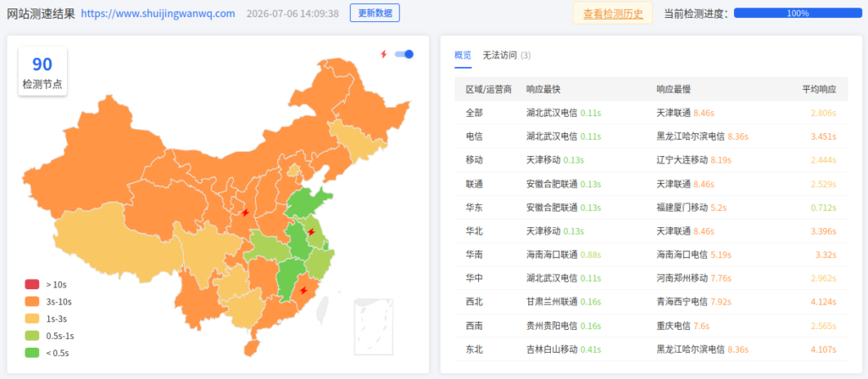Click lightning marker on Shaanxi province
Image resolution: width=868 pixels, height=379 pixels.
[245, 212]
